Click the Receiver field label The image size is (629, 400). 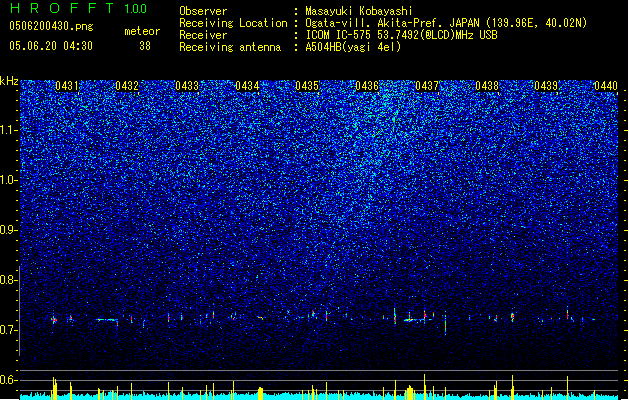pyautogui.click(x=203, y=35)
